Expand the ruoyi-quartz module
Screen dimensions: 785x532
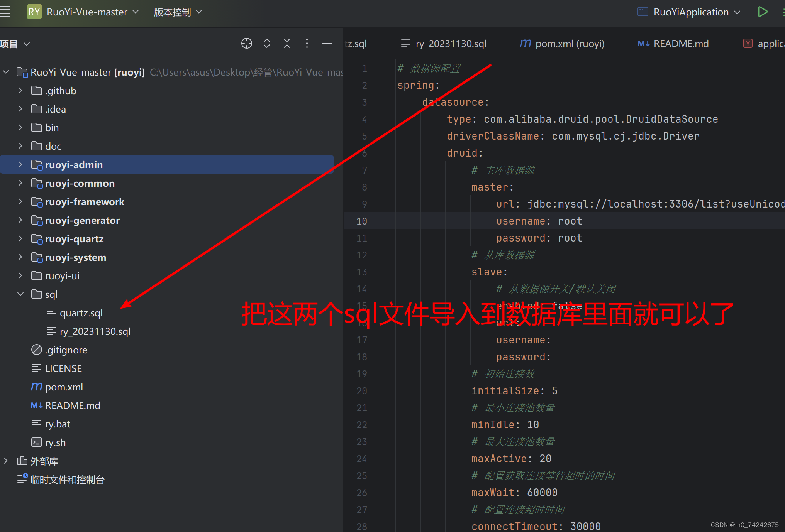(20, 239)
